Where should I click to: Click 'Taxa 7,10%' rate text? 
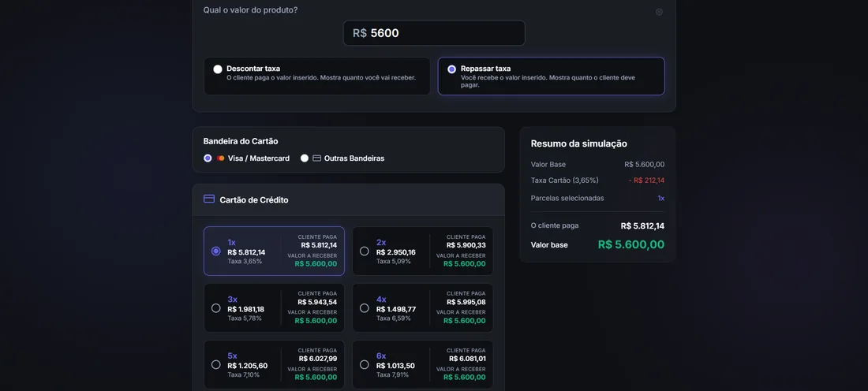tap(244, 374)
